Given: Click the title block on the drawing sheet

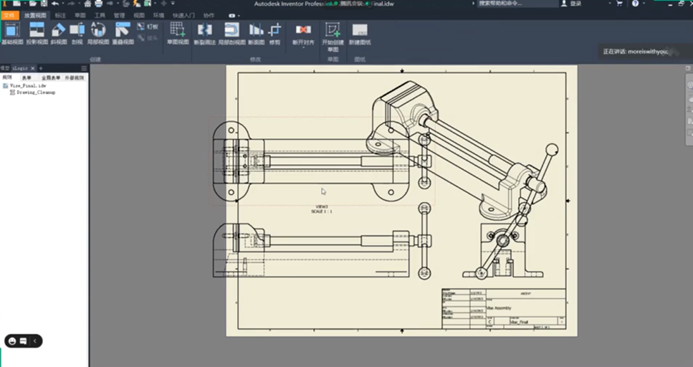Looking at the screenshot, I should 504,308.
